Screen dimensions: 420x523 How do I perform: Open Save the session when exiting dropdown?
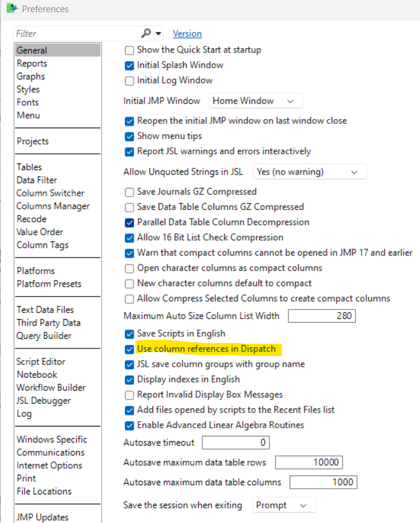(x=284, y=505)
